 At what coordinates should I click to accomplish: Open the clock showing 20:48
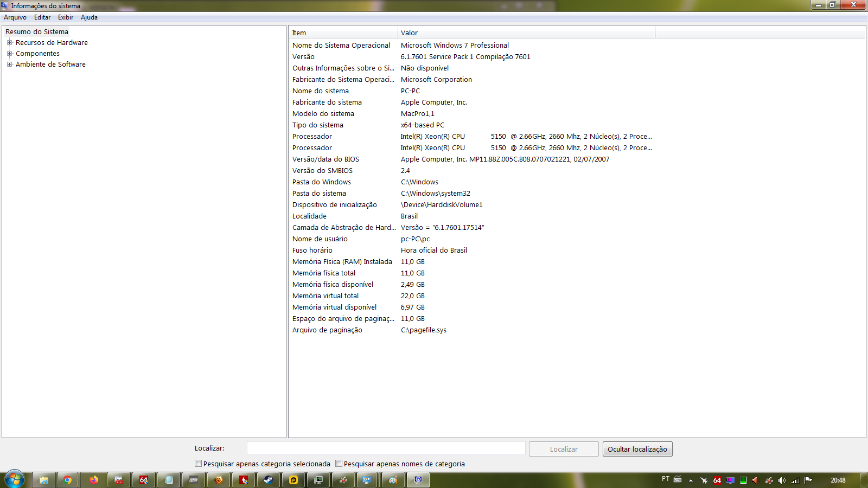(x=838, y=480)
